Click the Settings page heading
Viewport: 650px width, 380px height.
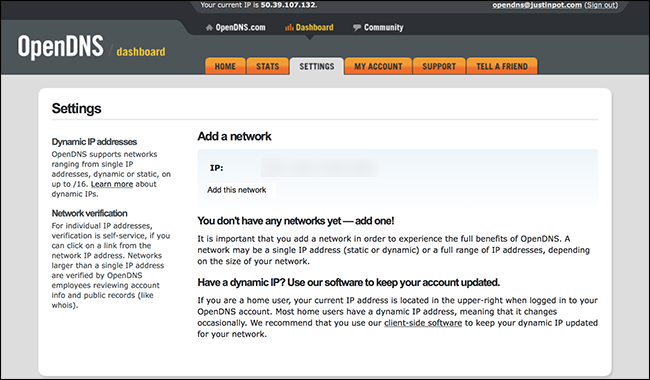76,109
